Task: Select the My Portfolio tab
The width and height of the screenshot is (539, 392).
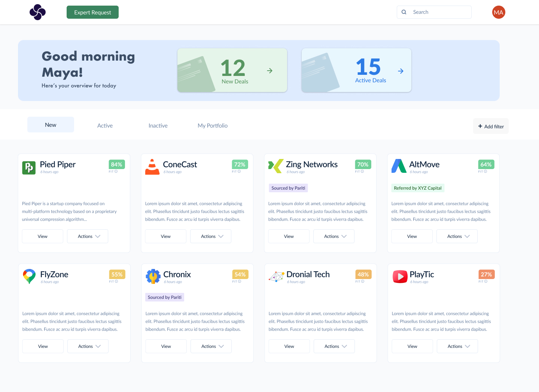Action: [212, 126]
